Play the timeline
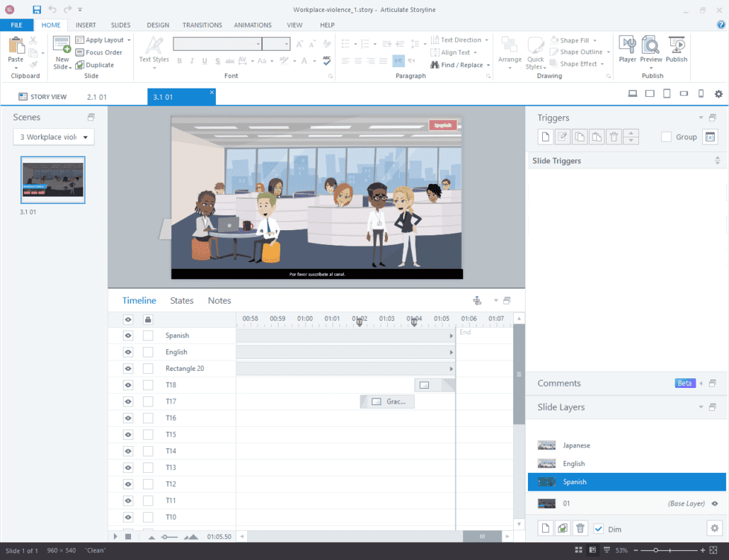This screenshot has height=560, width=729. pos(115,537)
